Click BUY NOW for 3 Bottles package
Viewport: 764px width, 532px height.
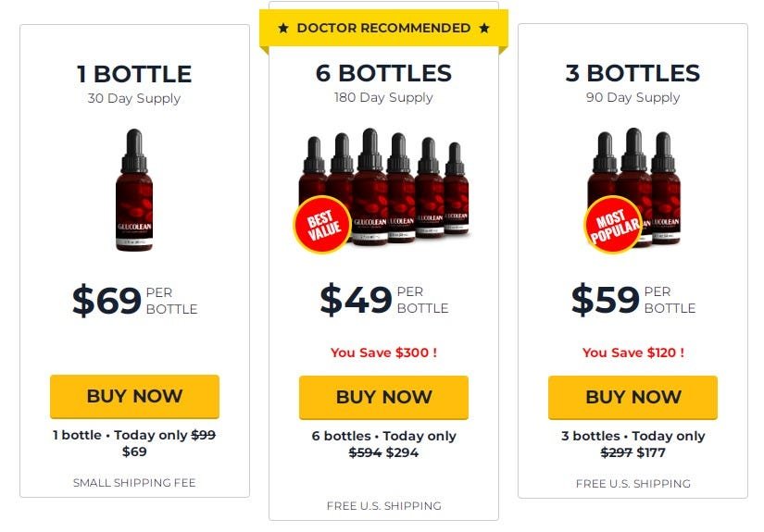click(x=632, y=397)
